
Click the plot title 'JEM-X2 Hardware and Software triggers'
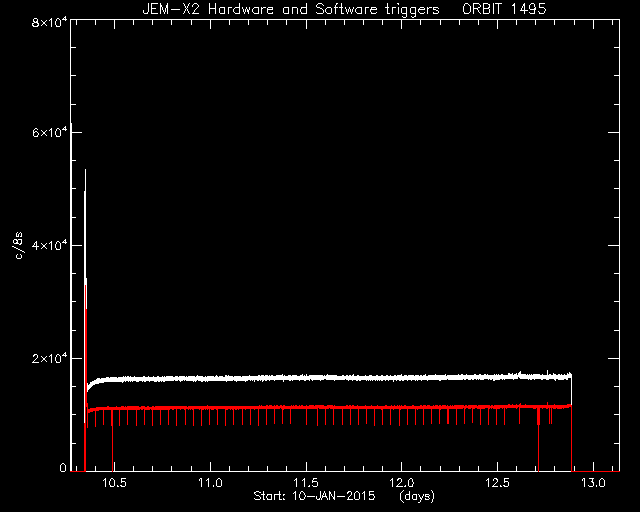coord(291,9)
